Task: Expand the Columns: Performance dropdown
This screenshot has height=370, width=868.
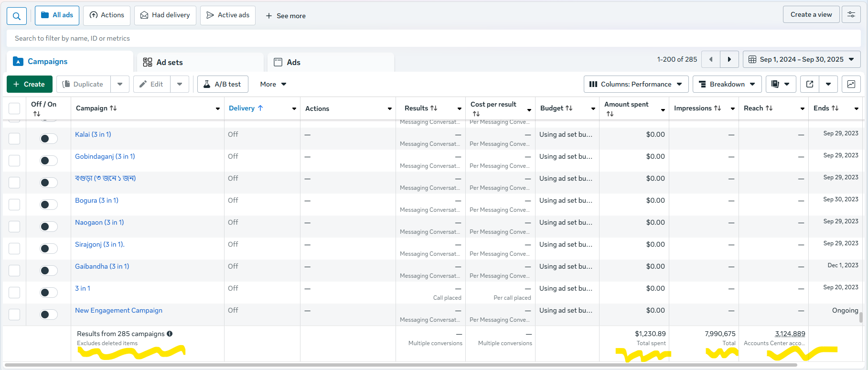Action: (636, 84)
